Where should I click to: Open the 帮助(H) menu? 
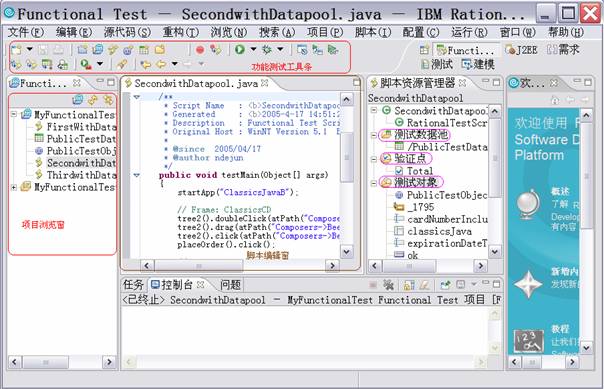[566, 32]
